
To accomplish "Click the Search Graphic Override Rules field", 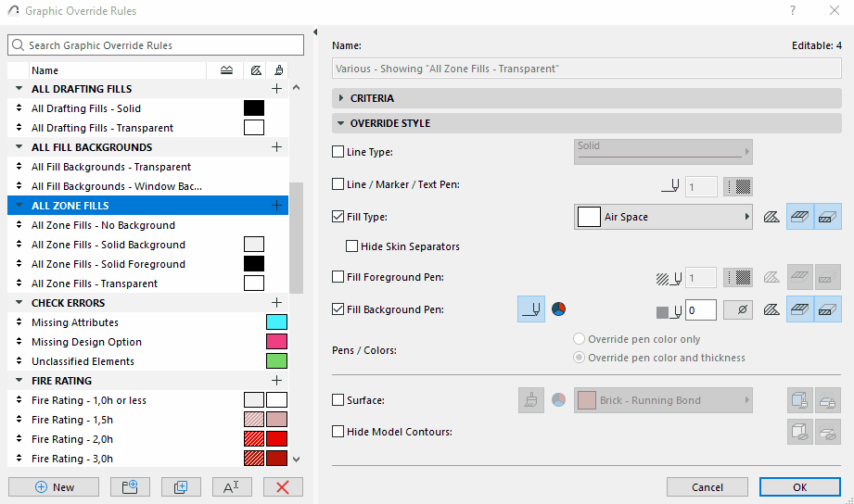I will pyautogui.click(x=156, y=45).
